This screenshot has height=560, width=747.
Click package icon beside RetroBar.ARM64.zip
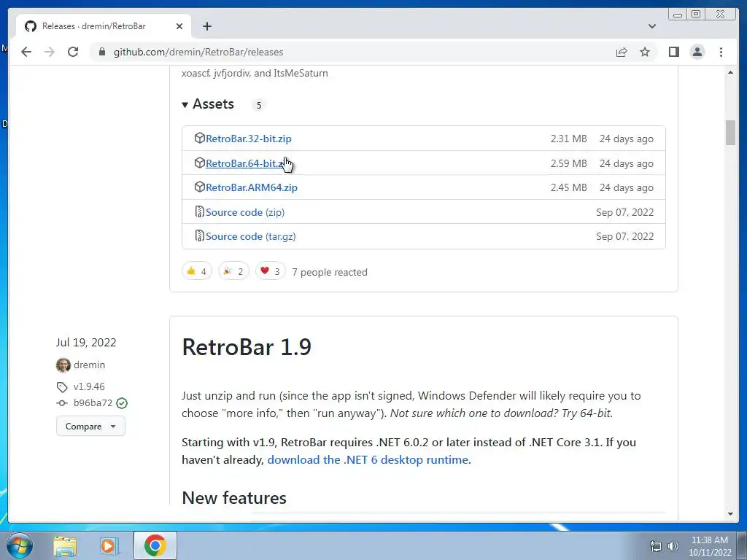point(200,187)
